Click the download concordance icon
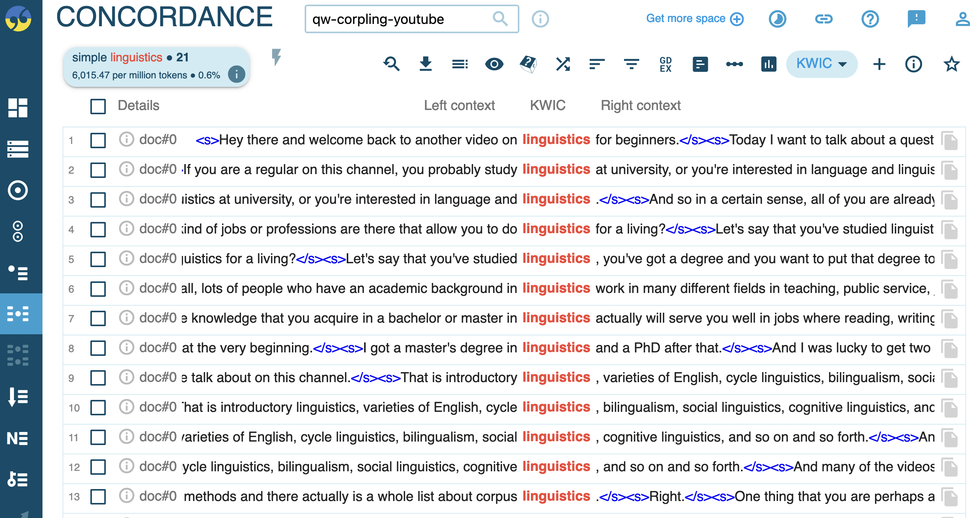 426,64
